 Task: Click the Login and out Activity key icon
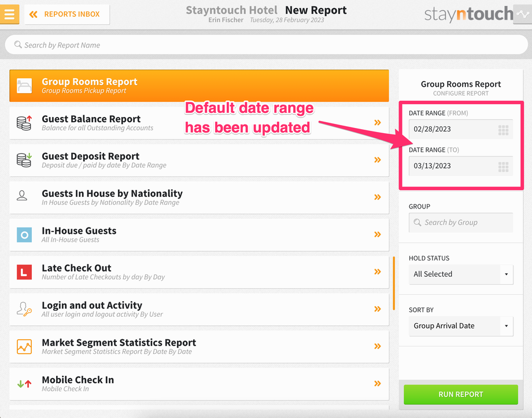pyautogui.click(x=24, y=309)
